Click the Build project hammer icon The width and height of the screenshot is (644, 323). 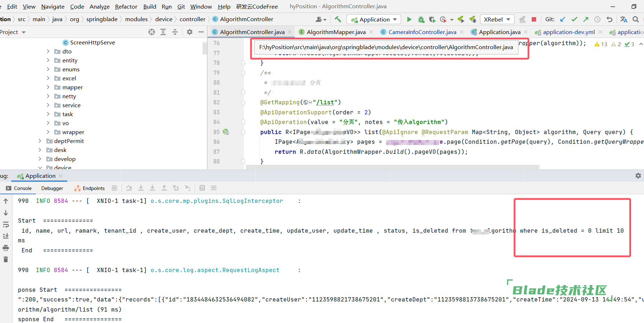(338, 19)
